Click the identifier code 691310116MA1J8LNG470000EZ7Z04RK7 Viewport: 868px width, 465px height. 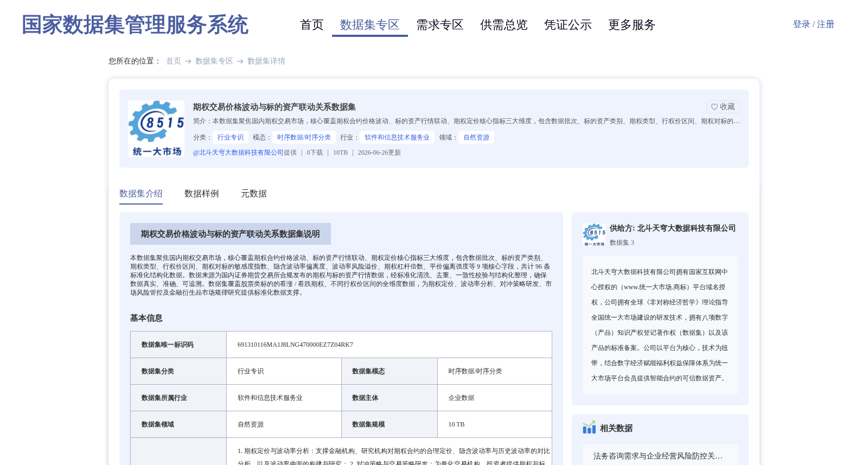(295, 345)
